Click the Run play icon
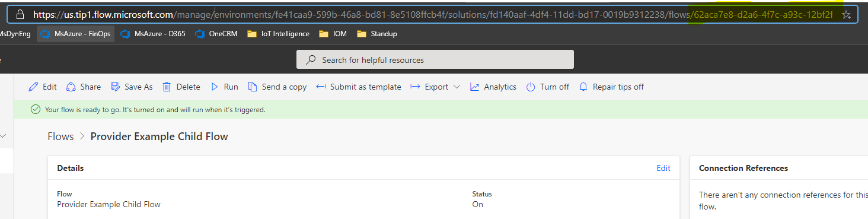This screenshot has width=868, height=219. [x=215, y=87]
